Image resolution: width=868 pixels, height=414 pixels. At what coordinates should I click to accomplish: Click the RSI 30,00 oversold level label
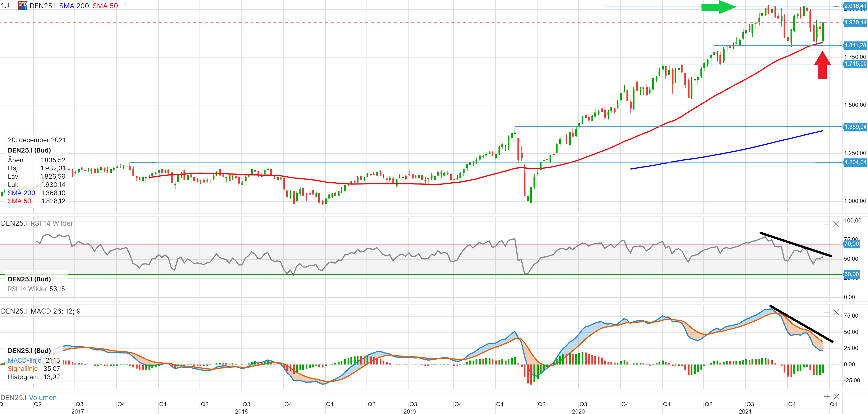click(x=851, y=274)
